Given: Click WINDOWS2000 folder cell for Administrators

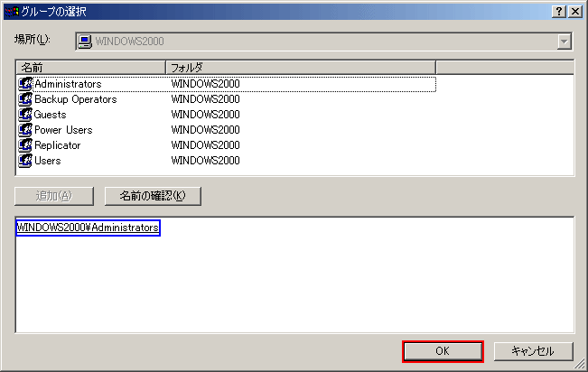Looking at the screenshot, I should 206,84.
